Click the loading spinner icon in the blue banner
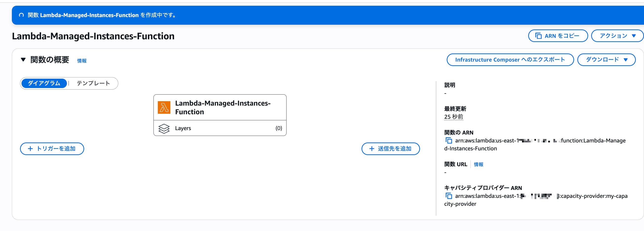 click(22, 15)
